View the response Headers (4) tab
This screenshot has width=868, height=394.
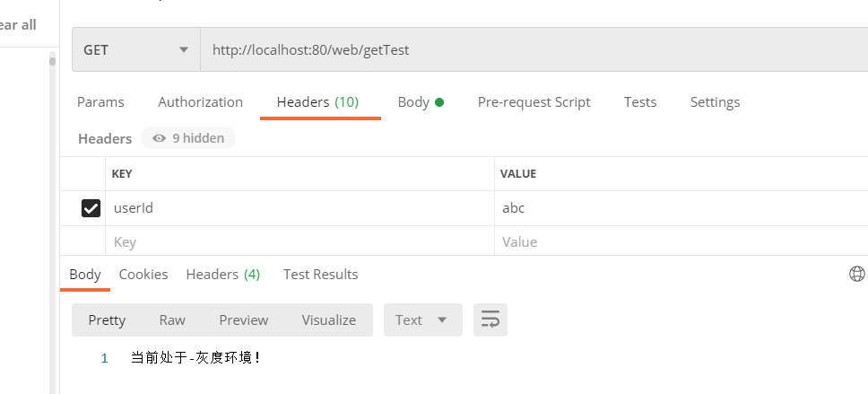[222, 275]
